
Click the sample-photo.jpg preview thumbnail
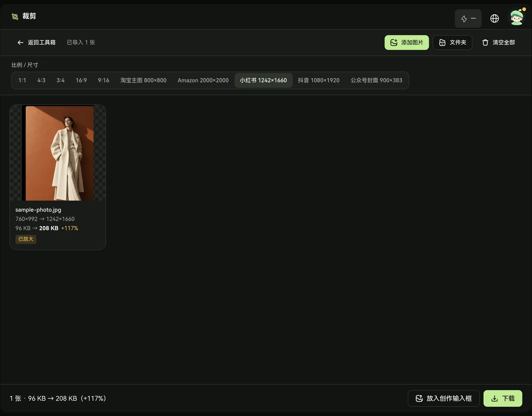coord(58,153)
